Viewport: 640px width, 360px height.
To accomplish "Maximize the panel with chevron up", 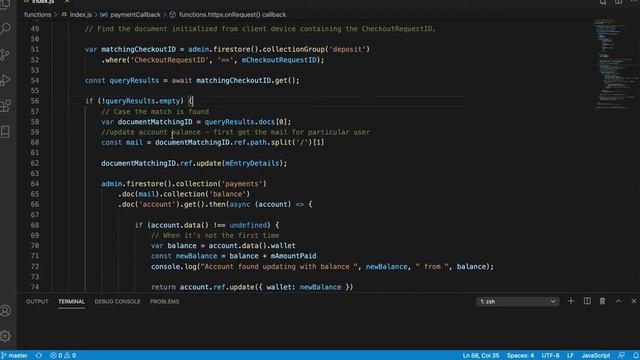I will click(x=618, y=301).
